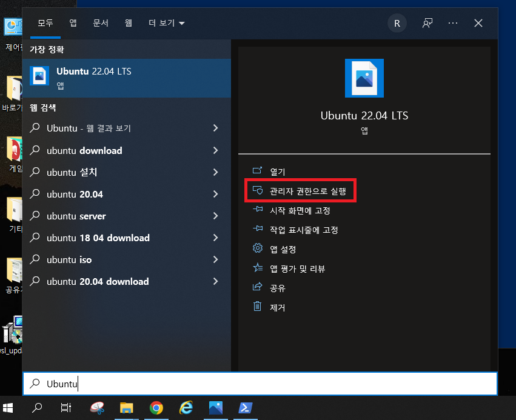Click the taskbar search magnifier
Screen dimensions: 516x420
tap(37, 408)
